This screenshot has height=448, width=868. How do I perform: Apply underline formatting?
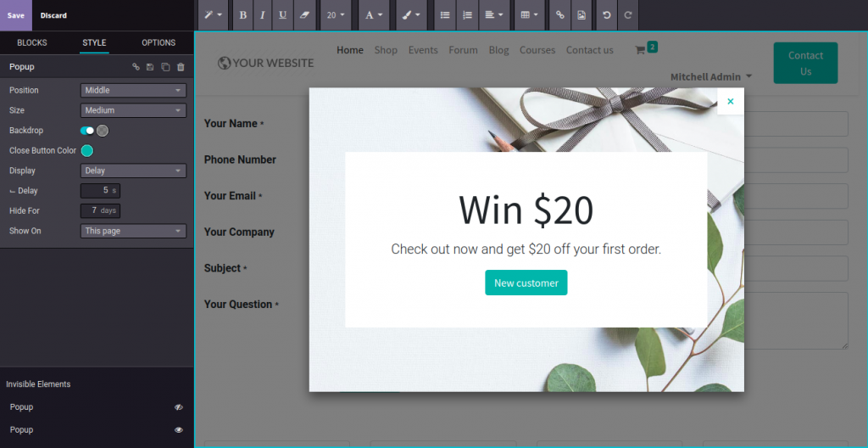click(282, 15)
